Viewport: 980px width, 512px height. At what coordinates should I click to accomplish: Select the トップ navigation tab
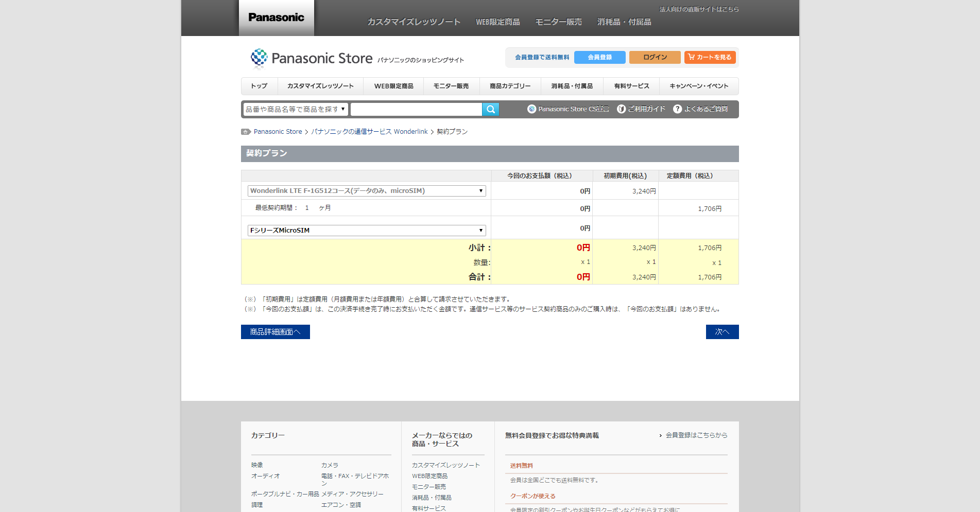point(260,86)
